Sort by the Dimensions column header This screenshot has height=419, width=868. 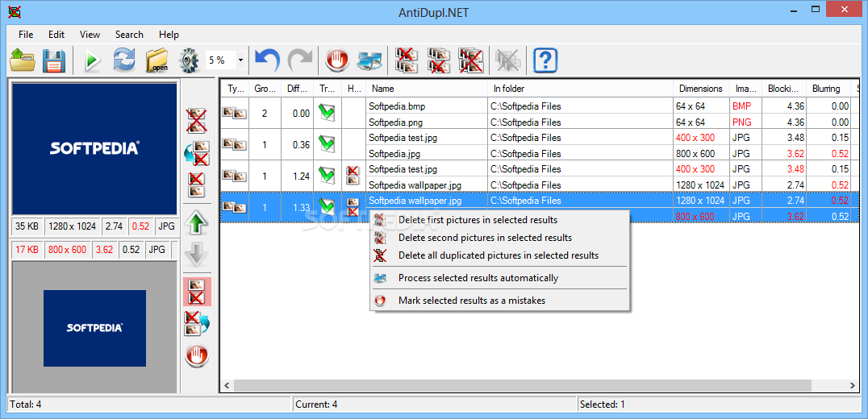click(702, 89)
